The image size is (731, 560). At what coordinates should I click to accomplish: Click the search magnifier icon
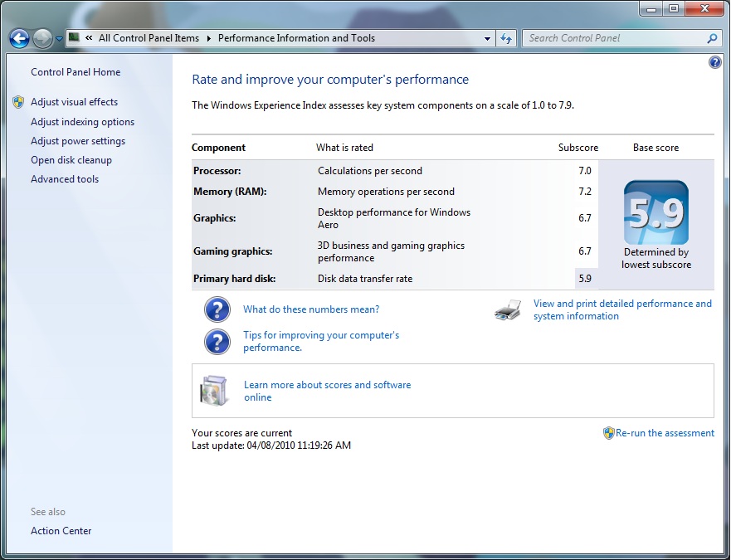pos(712,38)
